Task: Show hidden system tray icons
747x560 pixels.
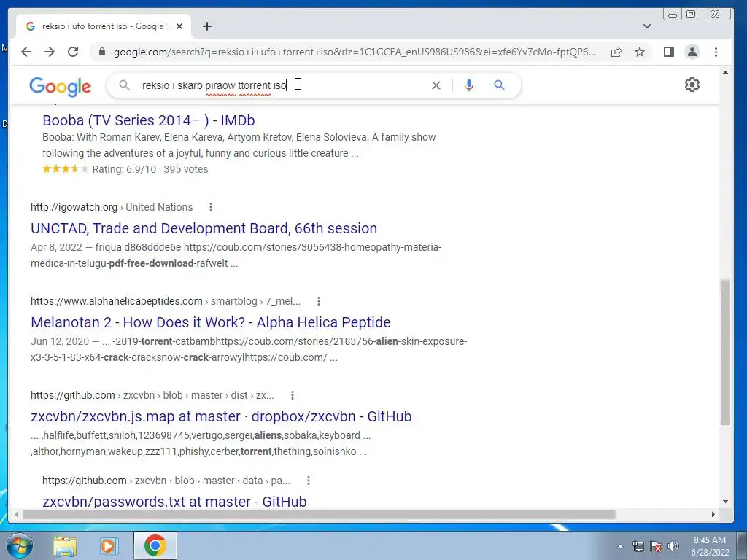Action: (620, 546)
